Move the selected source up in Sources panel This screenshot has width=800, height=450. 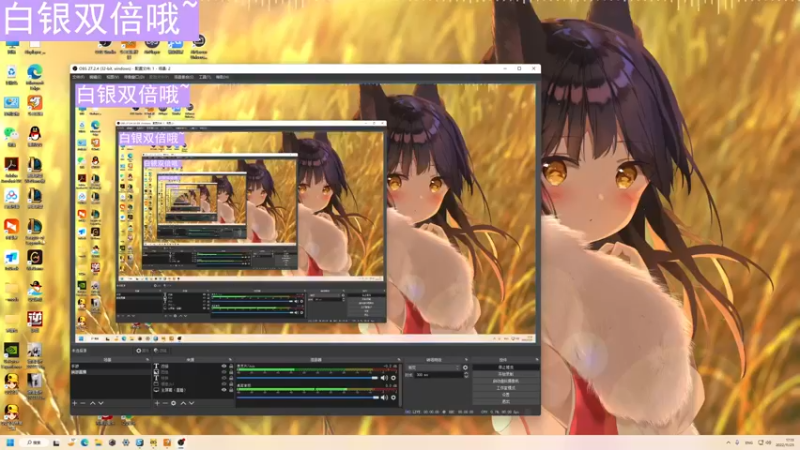point(183,403)
